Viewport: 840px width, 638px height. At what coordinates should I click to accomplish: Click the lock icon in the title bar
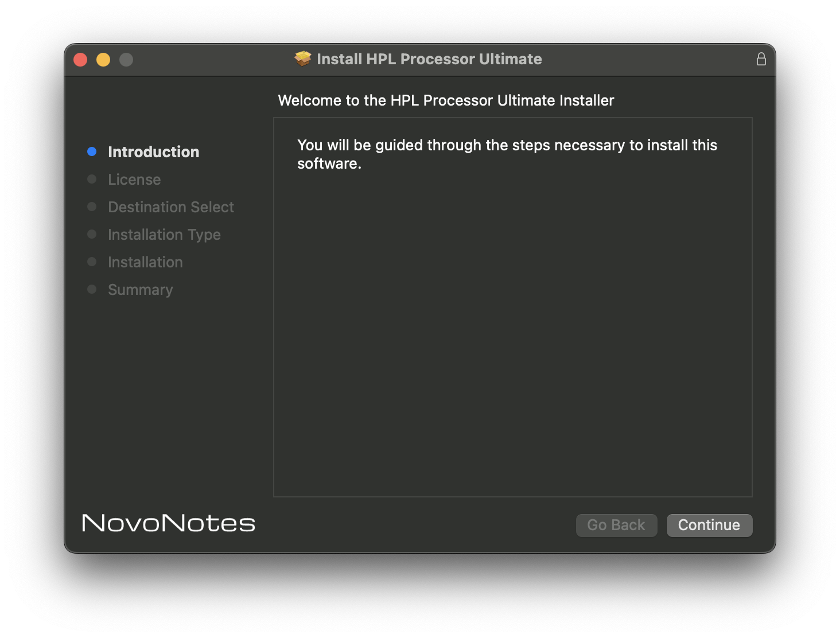[x=761, y=59]
